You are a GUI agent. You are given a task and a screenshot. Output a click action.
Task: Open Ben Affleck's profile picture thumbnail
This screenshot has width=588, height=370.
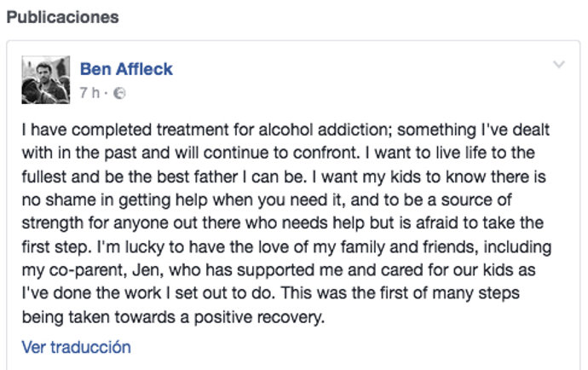click(x=44, y=79)
